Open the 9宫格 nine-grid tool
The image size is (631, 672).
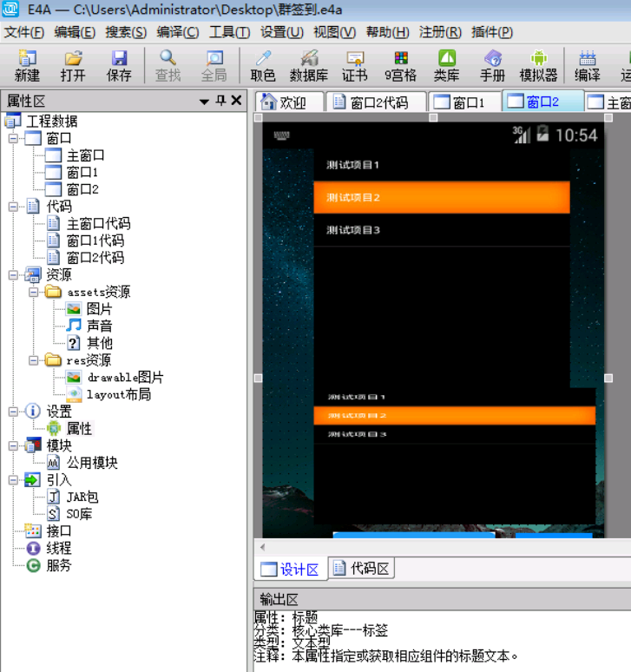(x=400, y=65)
